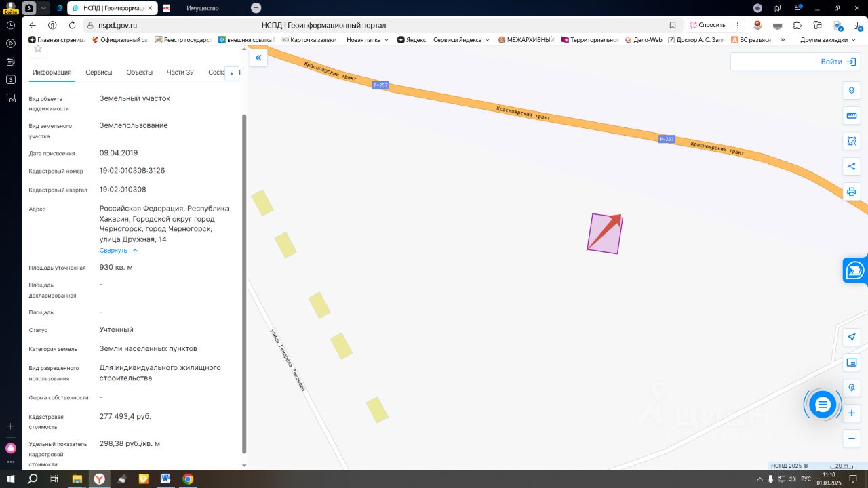The image size is (868, 488).
Task: Open the Другие закладки dropdown
Action: [x=828, y=40]
